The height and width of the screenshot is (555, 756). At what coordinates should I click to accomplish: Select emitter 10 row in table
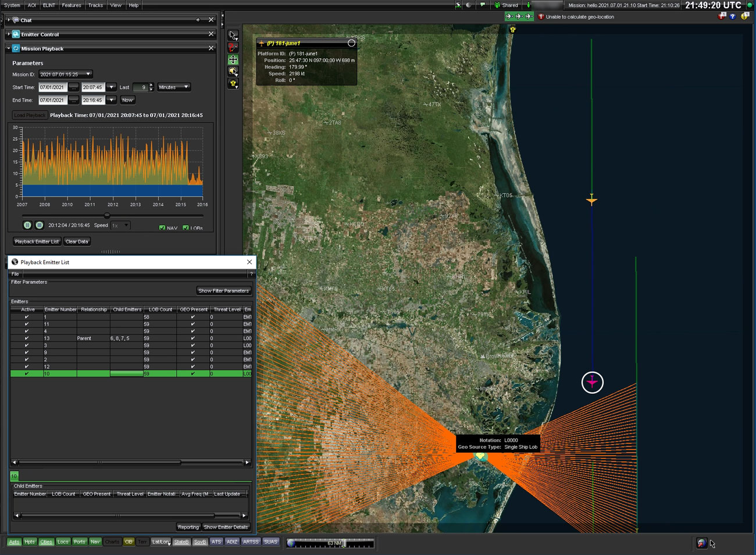[131, 373]
